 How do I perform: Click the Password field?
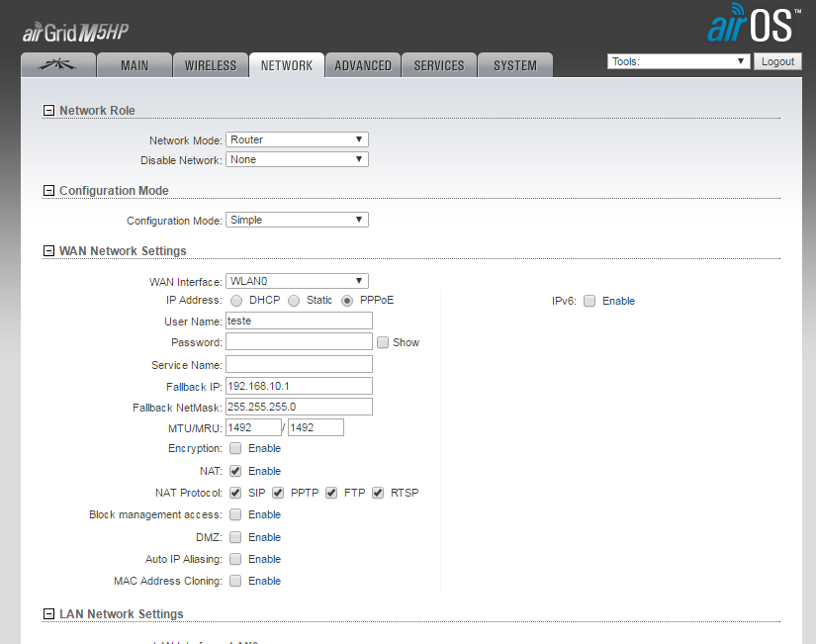tap(299, 341)
